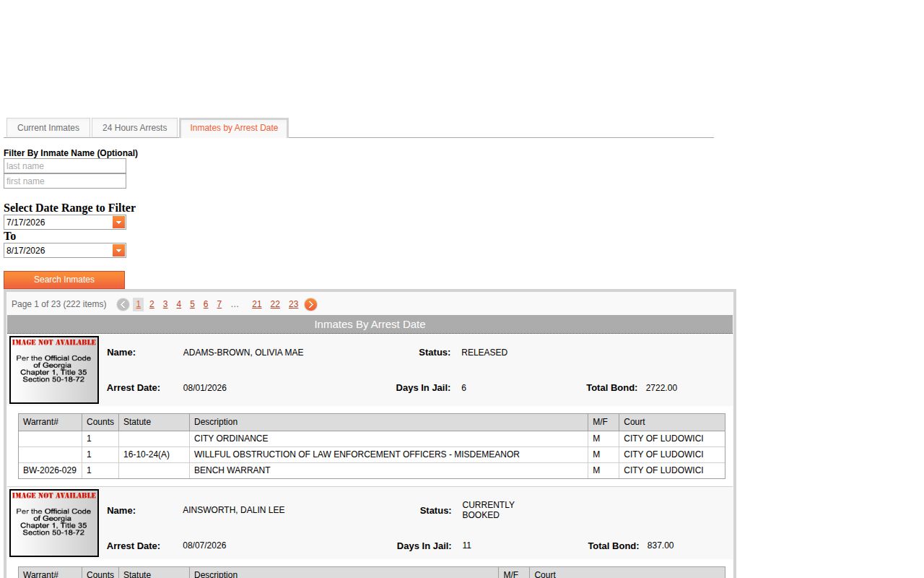The height and width of the screenshot is (578, 924).
Task: Click the name ADAMS-BROWN, OLIVIA MAE
Action: (x=243, y=353)
